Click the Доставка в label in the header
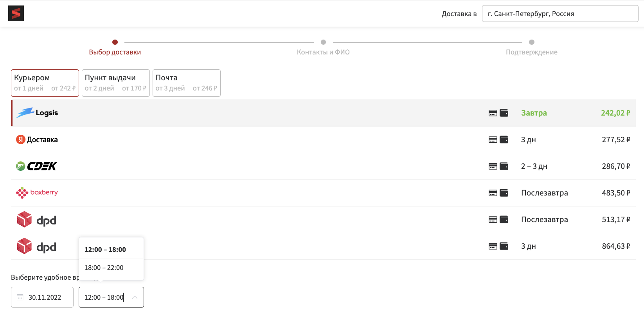 (459, 14)
